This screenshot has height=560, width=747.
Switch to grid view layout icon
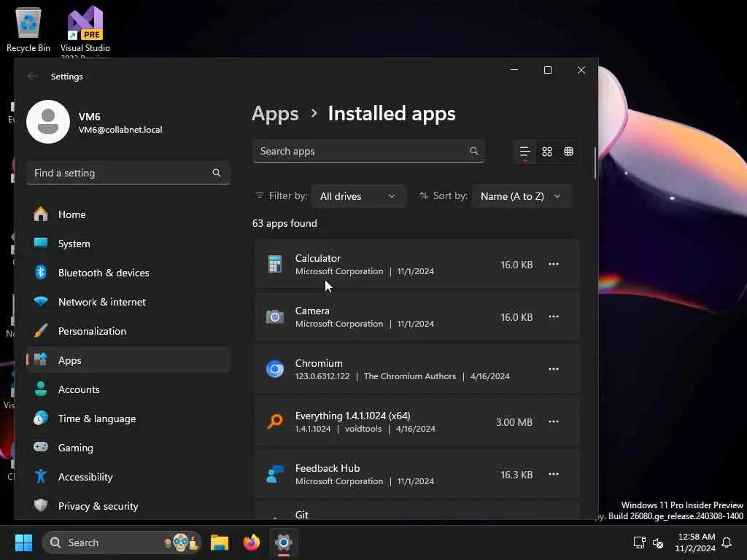click(x=547, y=152)
